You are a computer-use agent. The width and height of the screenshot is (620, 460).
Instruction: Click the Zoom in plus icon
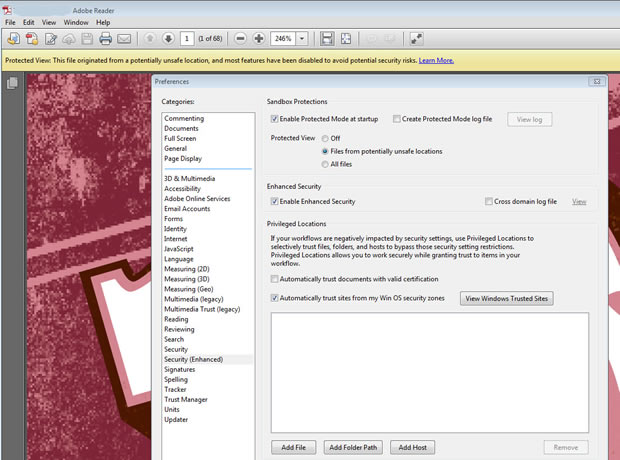[259, 39]
